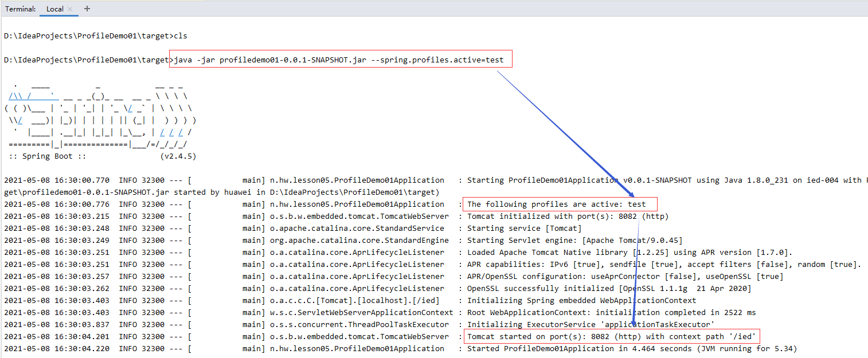
Task: Click the Terminal panel label
Action: point(21,9)
